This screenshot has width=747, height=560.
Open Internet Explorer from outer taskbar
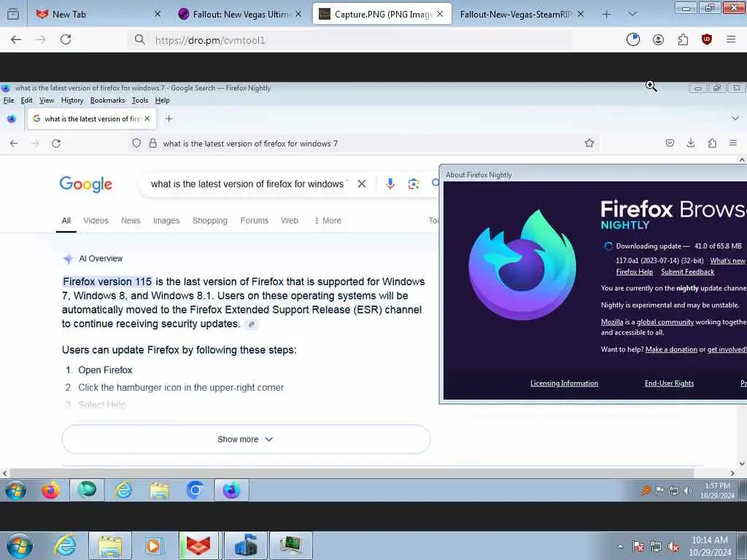click(x=65, y=545)
